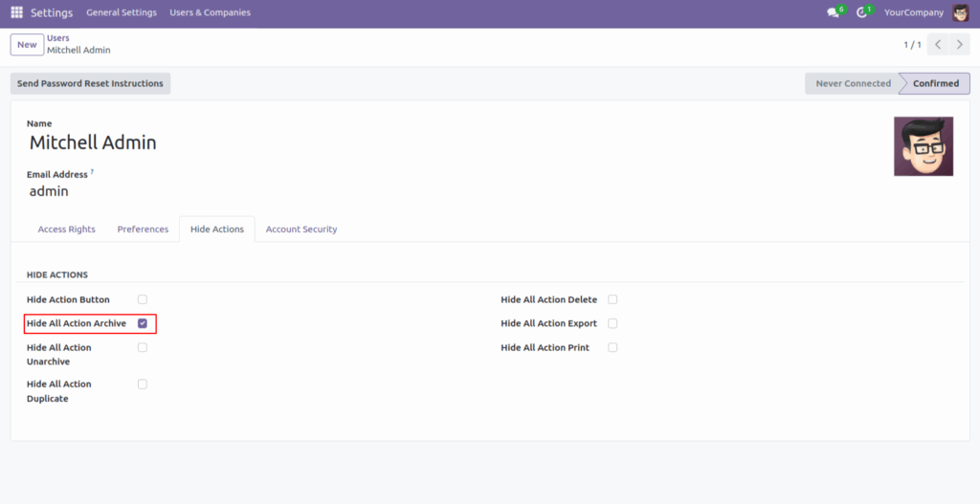980x504 pixels.
Task: Click the Hide All Action Archive label
Action: pos(77,323)
